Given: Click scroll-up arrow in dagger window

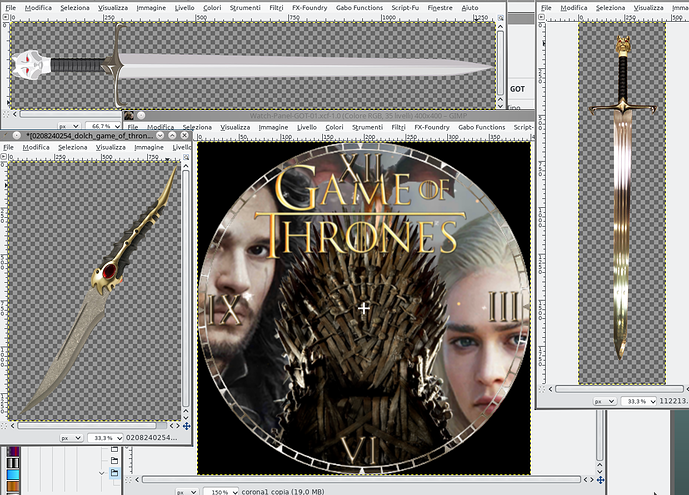Looking at the screenshot, I should (186, 166).
